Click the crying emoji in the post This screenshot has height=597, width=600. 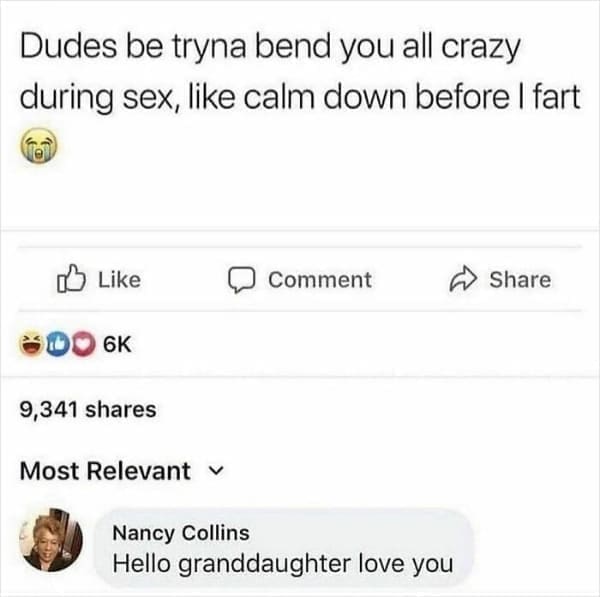click(39, 145)
